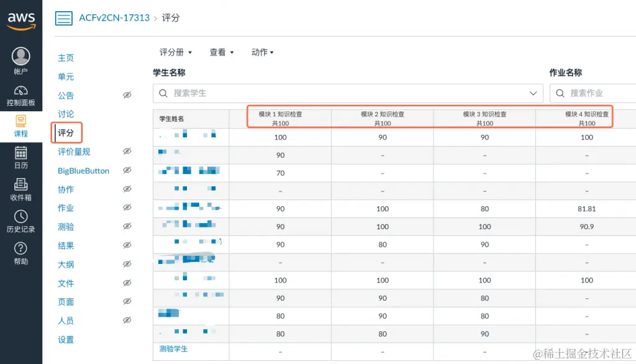The image size is (636, 364).
Task: Click the hidden eye icon beside 文件
Action: click(x=127, y=283)
